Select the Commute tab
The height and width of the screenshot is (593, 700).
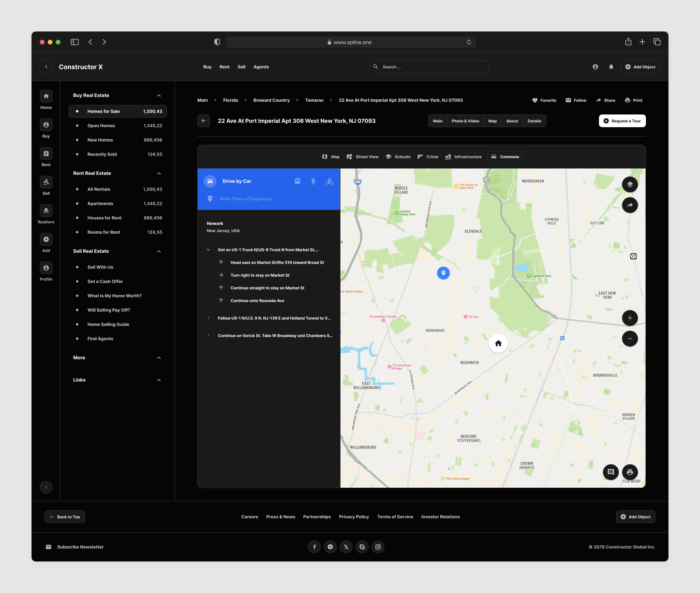(505, 157)
